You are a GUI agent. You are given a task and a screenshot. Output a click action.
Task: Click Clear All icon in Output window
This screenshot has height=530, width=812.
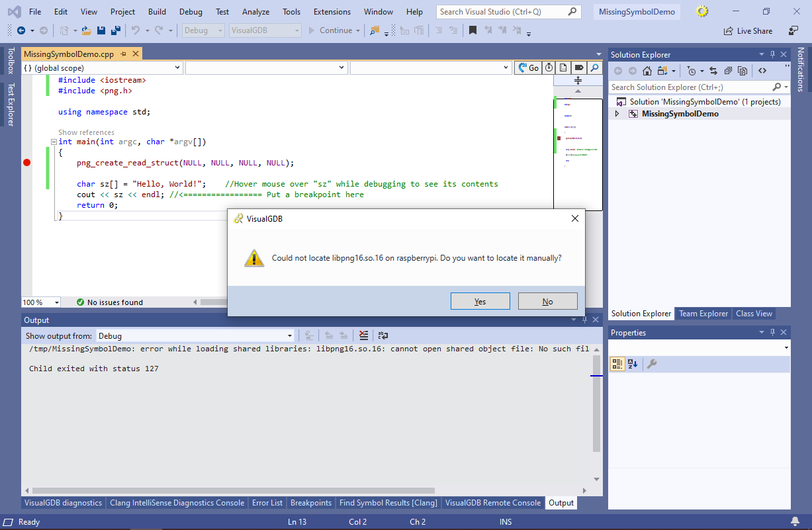coord(363,335)
